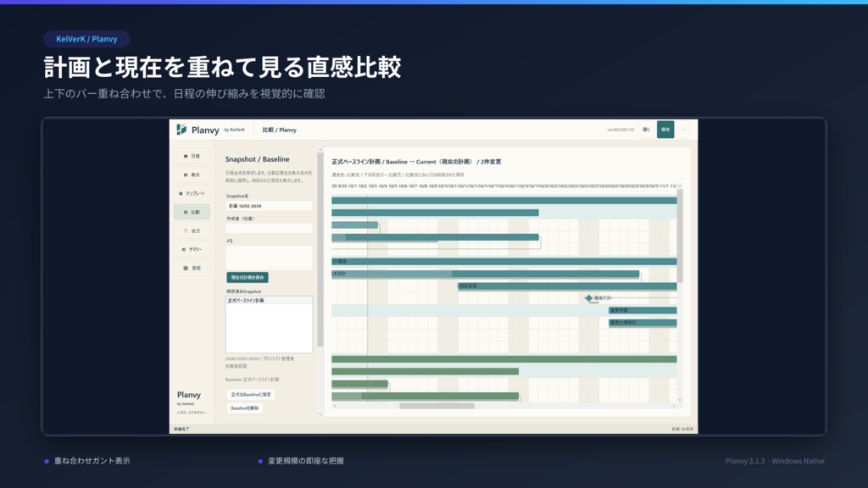Open the 出力 export sidebar item
Viewport: 868px width, 488px height.
[192, 230]
